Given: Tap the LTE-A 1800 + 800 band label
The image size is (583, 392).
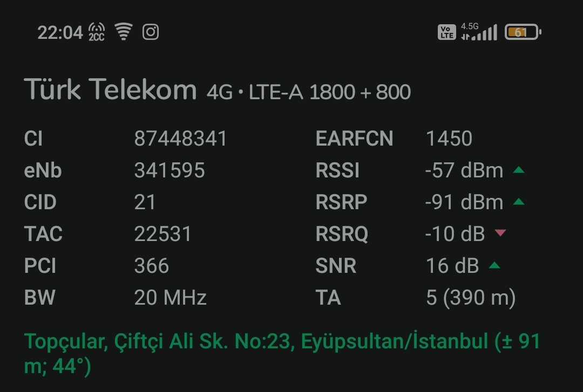Looking at the screenshot, I should pyautogui.click(x=330, y=92).
